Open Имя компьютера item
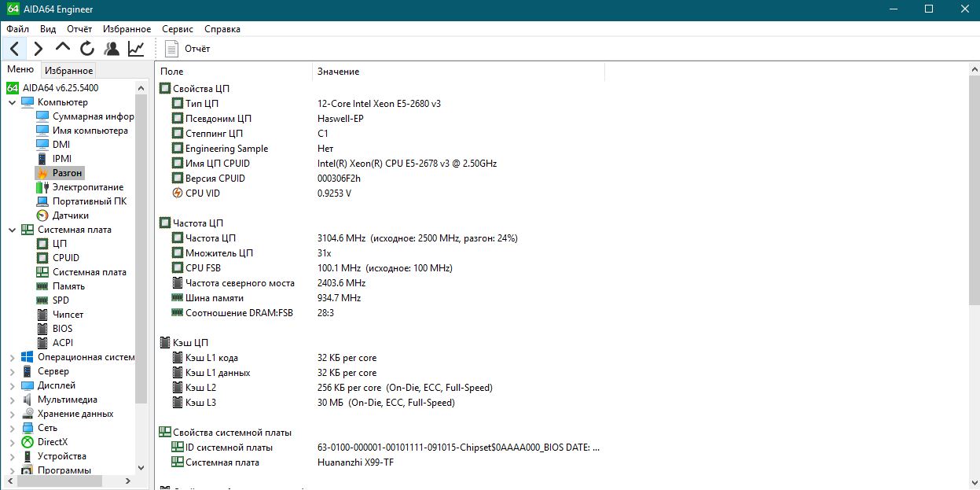The image size is (980, 490). [x=90, y=131]
